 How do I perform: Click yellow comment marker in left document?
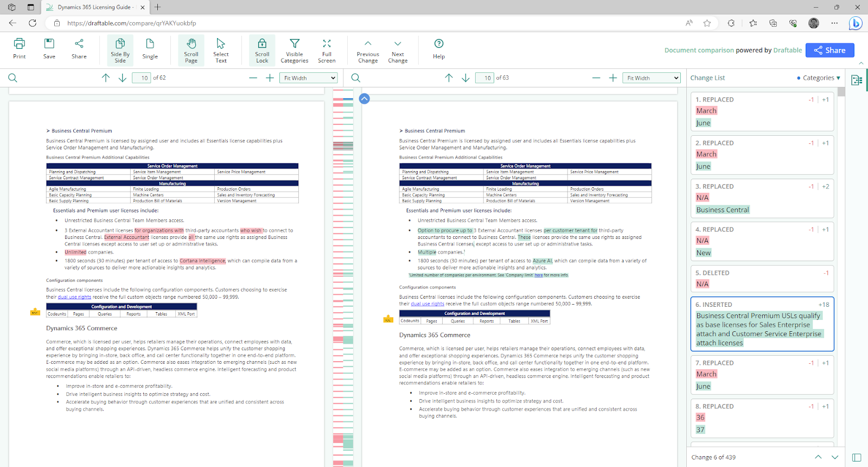tap(35, 312)
